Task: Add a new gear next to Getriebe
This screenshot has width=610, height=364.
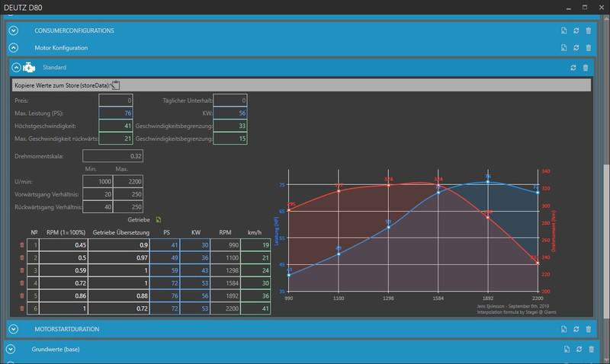Action: tap(159, 219)
